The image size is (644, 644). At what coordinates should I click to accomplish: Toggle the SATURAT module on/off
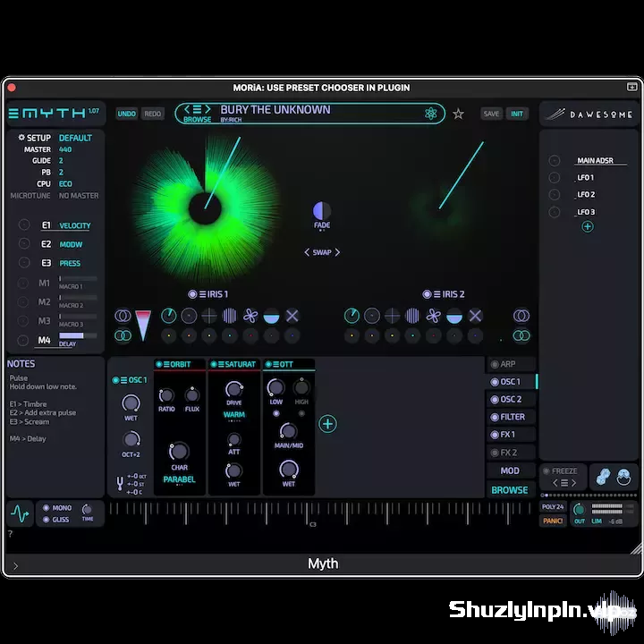click(214, 364)
